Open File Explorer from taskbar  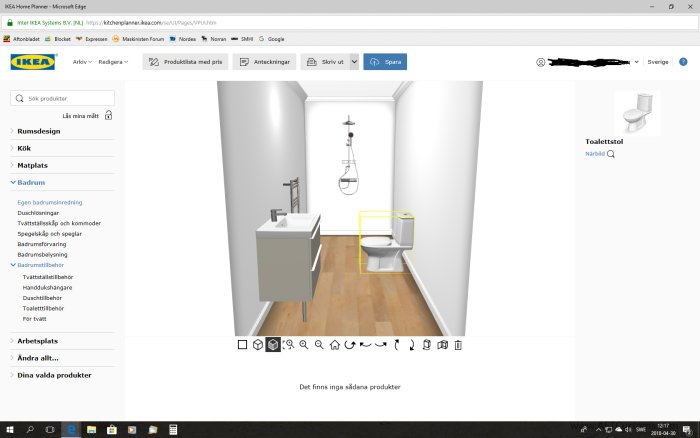pyautogui.click(x=91, y=430)
